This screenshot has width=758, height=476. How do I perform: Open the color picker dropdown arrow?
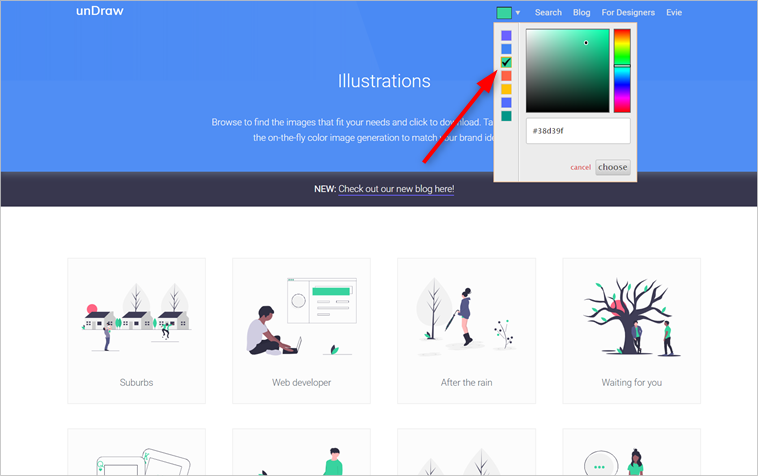(x=518, y=13)
